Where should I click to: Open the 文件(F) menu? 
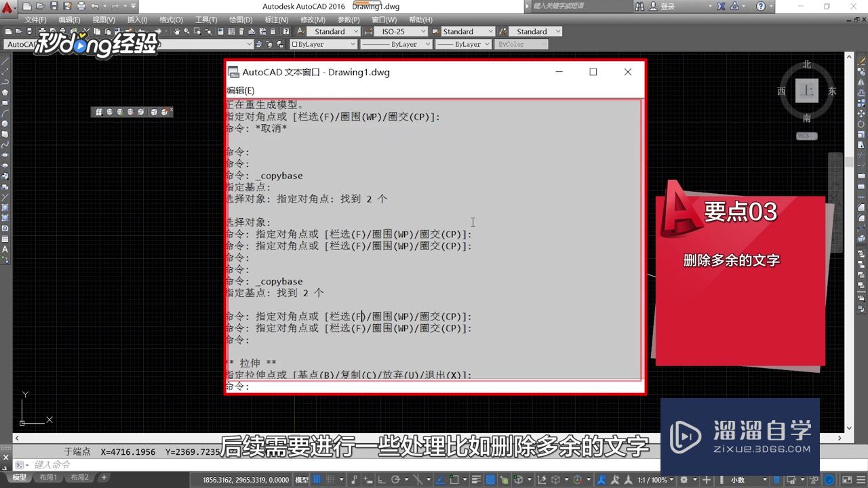coord(35,20)
